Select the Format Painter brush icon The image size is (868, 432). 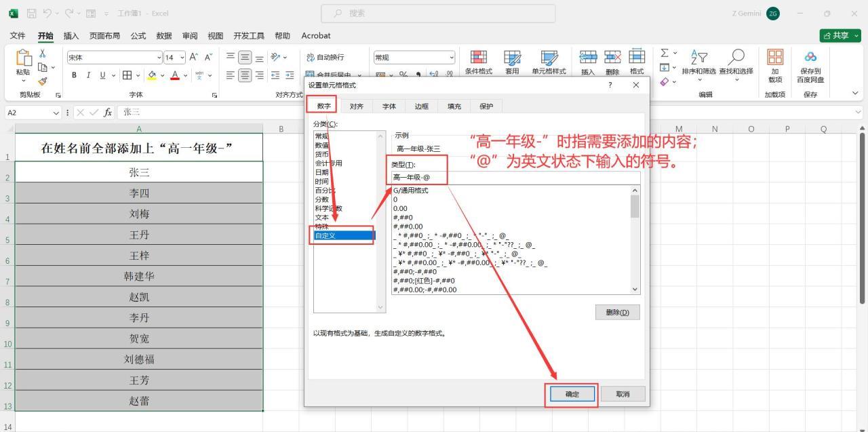(43, 81)
